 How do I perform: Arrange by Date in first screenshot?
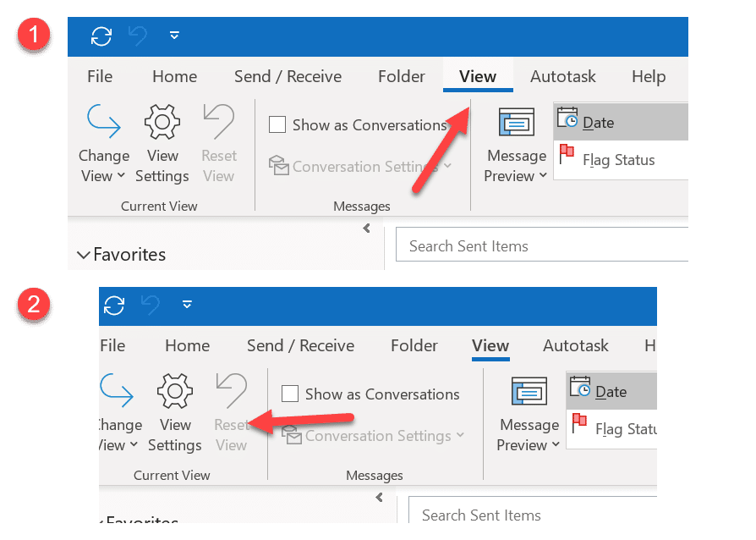pyautogui.click(x=621, y=122)
